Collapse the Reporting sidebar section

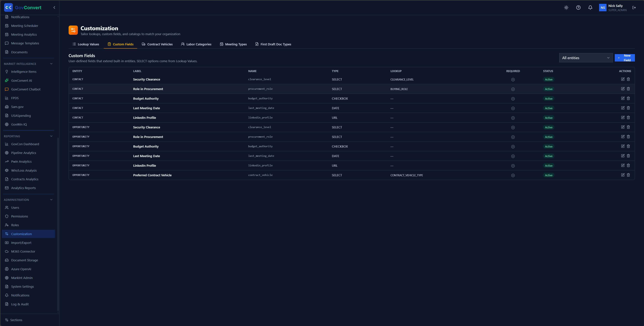click(51, 136)
